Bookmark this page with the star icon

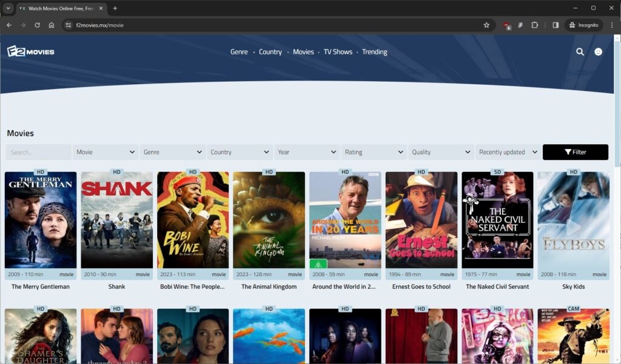[x=486, y=25]
